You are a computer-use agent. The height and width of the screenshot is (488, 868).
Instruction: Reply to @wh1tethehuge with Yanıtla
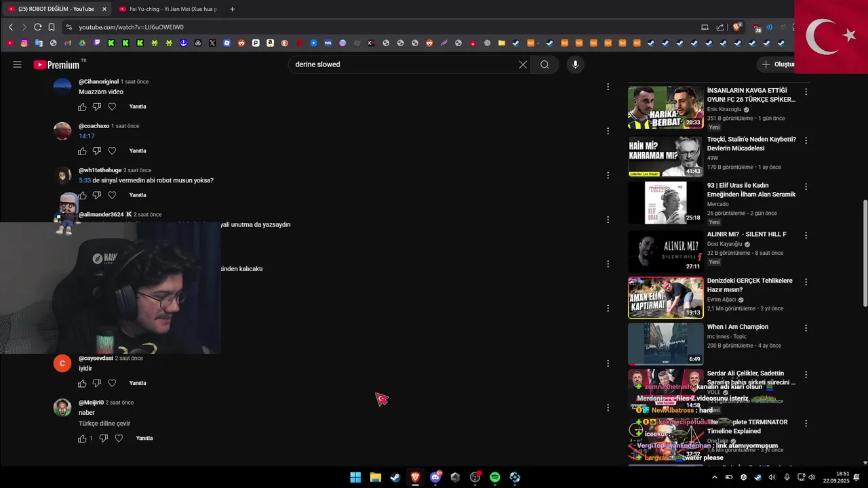[138, 195]
